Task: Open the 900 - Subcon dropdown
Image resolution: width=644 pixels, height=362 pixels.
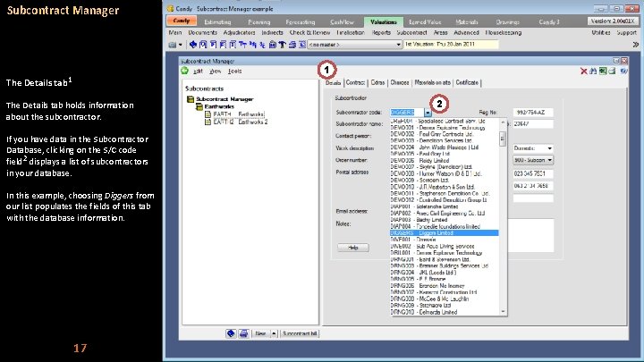Action: point(533,160)
